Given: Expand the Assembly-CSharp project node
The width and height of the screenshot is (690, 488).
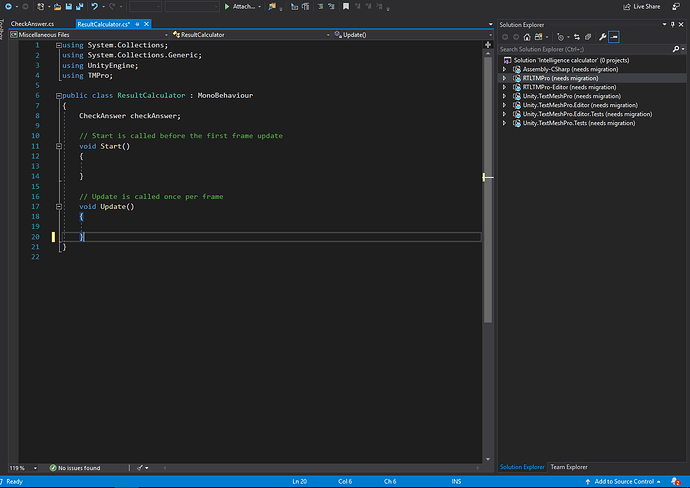Looking at the screenshot, I should (x=504, y=69).
